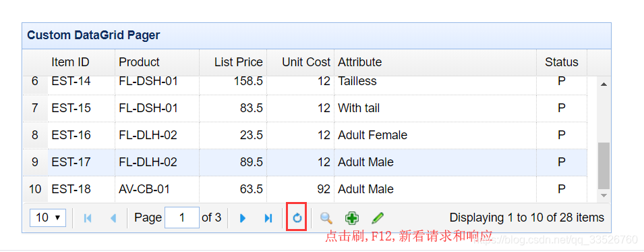The image size is (644, 252).
Task: Click the 63.5 list price cell
Action: click(233, 189)
